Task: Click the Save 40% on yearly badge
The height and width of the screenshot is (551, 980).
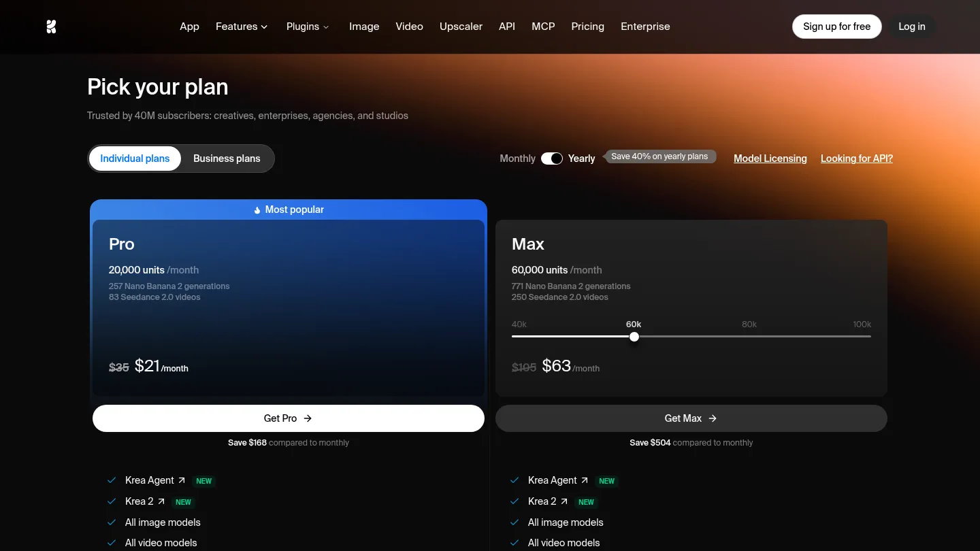Action: click(659, 156)
